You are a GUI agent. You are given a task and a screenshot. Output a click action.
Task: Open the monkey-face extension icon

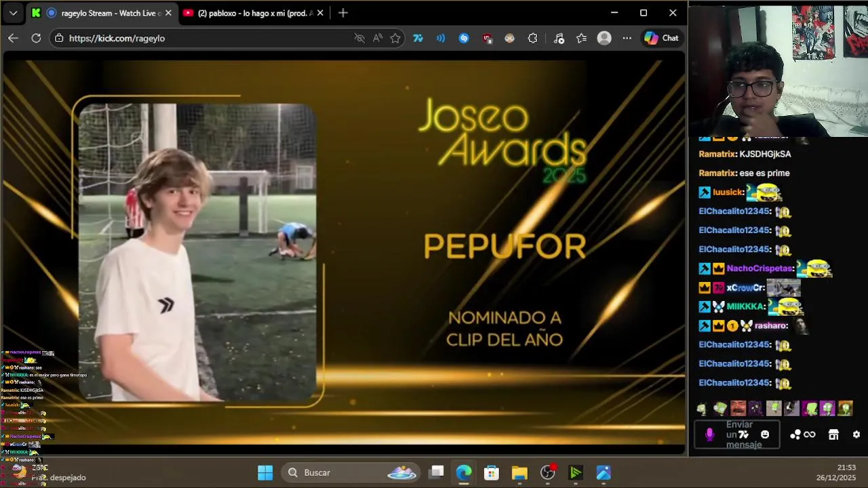click(509, 38)
